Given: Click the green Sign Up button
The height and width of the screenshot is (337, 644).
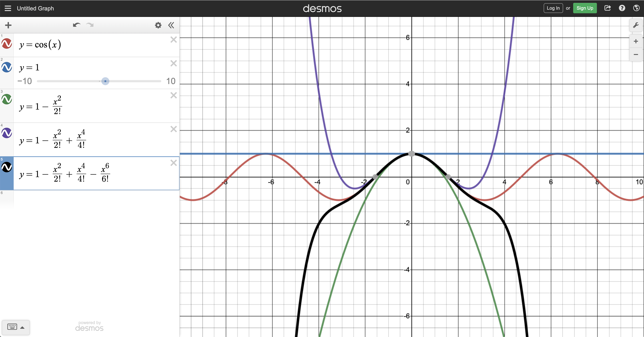Looking at the screenshot, I should click(x=584, y=8).
